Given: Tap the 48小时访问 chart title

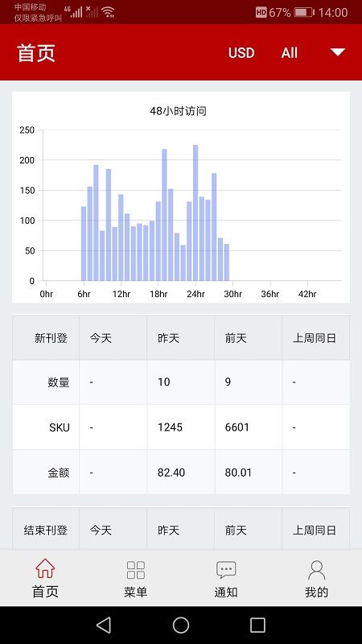Looking at the screenshot, I should [x=178, y=111].
